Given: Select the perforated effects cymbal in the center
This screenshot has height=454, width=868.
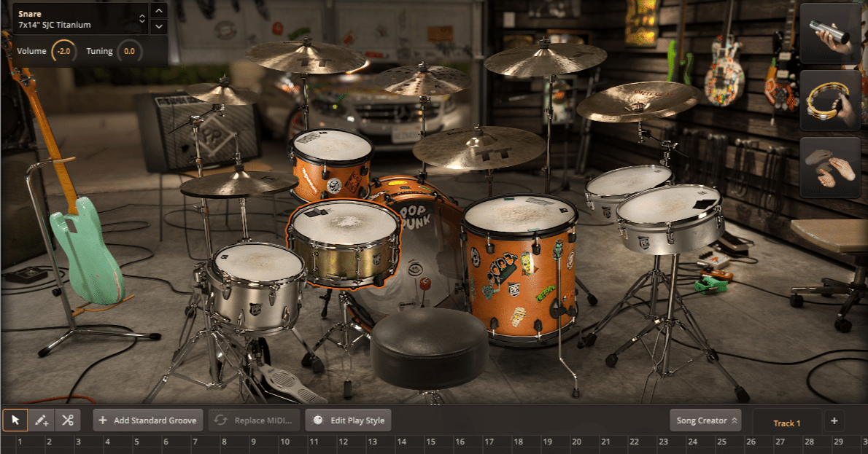Looking at the screenshot, I should click(423, 80).
